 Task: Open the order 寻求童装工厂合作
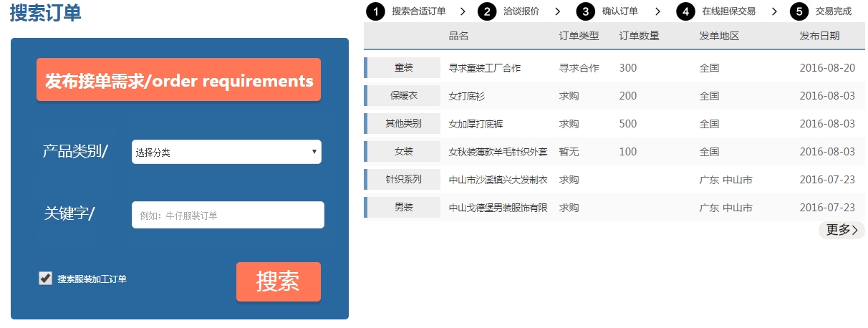click(x=485, y=68)
